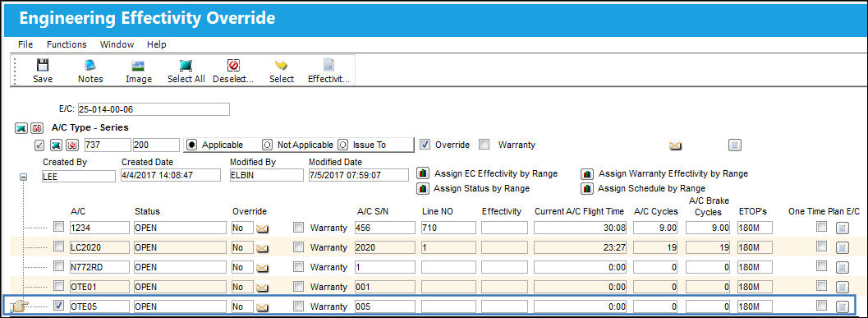The image size is (868, 318).
Task: Click the Plan E/C icon in the OTE05 row
Action: point(842,306)
